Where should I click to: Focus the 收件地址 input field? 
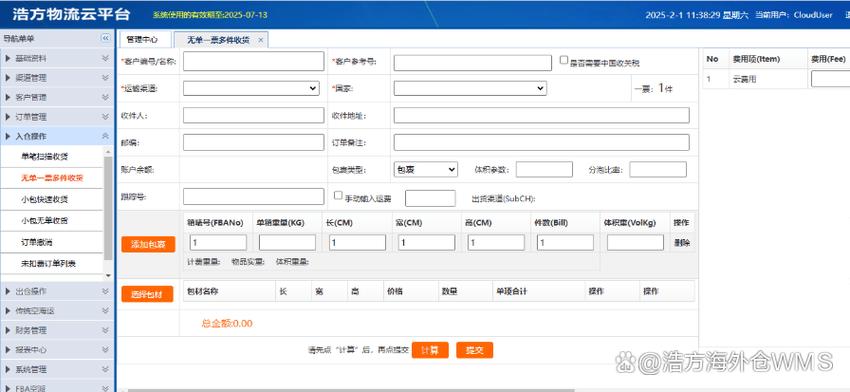[x=542, y=115]
